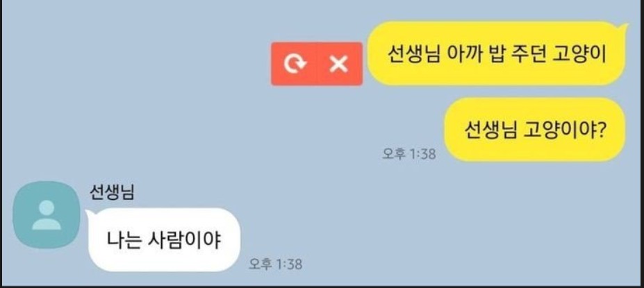Screen dimensions: 644x288
Task: Open 선생님's default profile avatar
Action: coord(47,214)
